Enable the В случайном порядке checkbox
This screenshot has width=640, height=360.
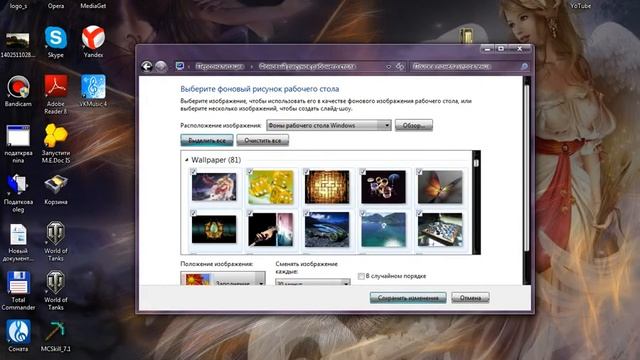pyautogui.click(x=361, y=276)
